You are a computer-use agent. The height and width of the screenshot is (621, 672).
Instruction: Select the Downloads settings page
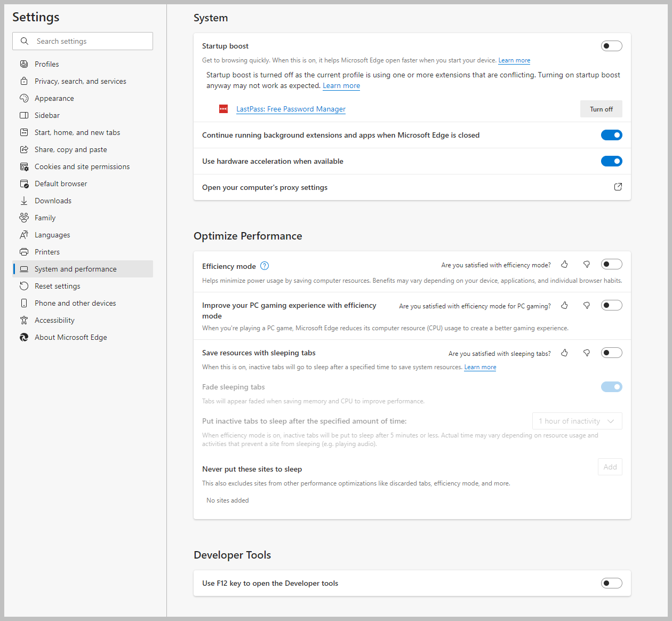coord(53,201)
